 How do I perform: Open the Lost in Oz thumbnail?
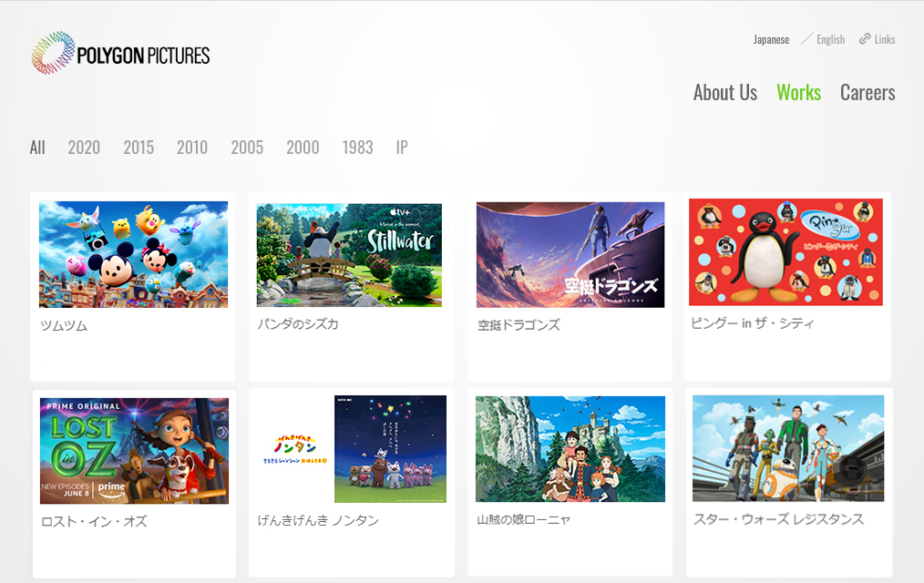click(x=134, y=451)
